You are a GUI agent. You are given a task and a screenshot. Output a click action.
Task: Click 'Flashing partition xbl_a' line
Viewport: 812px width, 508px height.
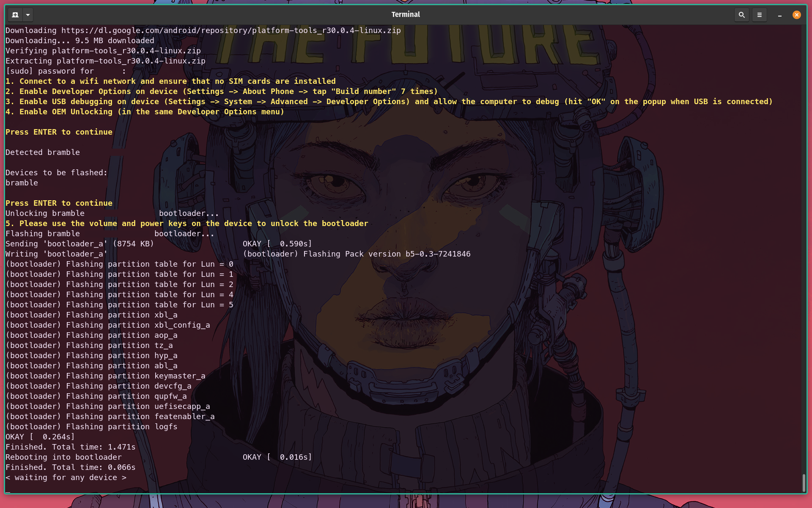tap(91, 315)
